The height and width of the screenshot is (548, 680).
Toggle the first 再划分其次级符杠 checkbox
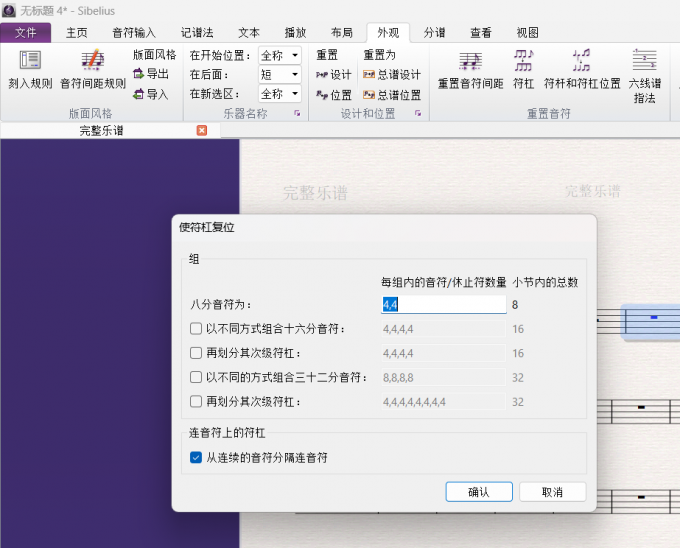coord(196,353)
